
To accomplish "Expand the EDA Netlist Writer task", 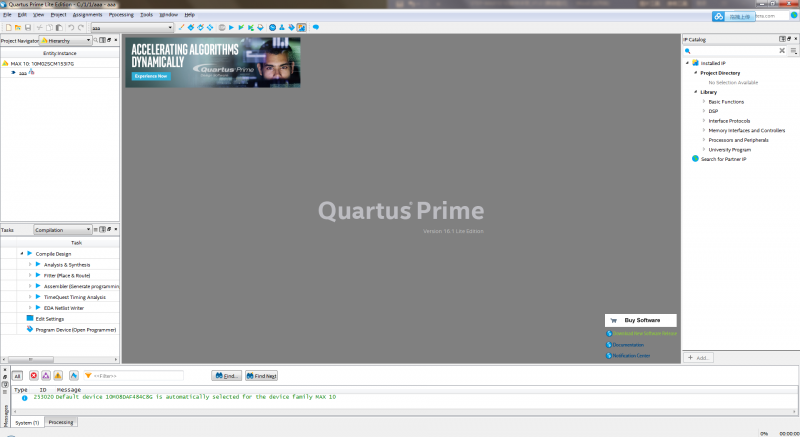I will pos(30,307).
